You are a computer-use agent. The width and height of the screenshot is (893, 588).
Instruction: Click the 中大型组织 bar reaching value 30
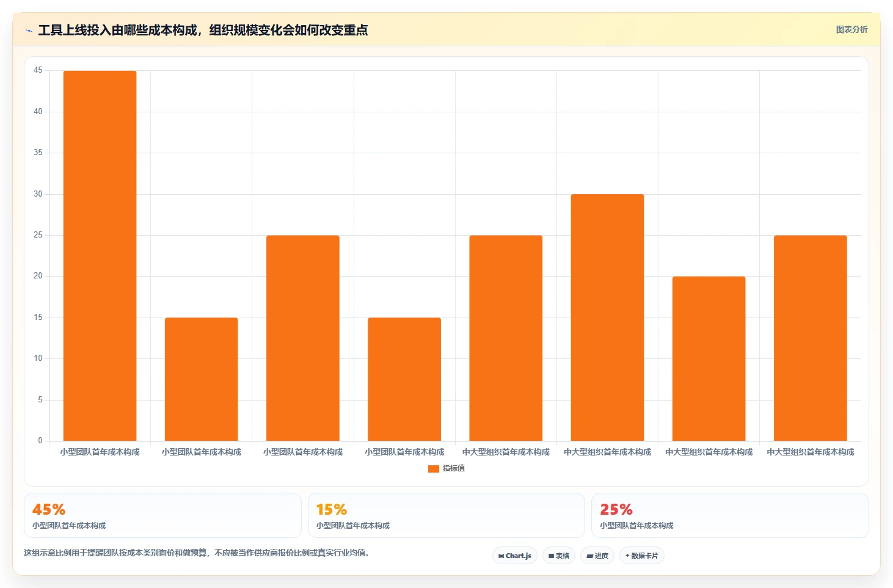point(607,318)
